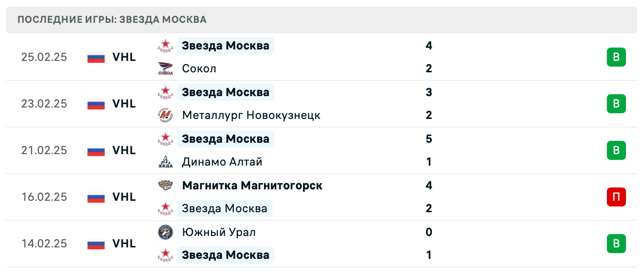This screenshot has height=275, width=644.
Task: Open the Динамо Алтай team name link
Action: pos(222,162)
